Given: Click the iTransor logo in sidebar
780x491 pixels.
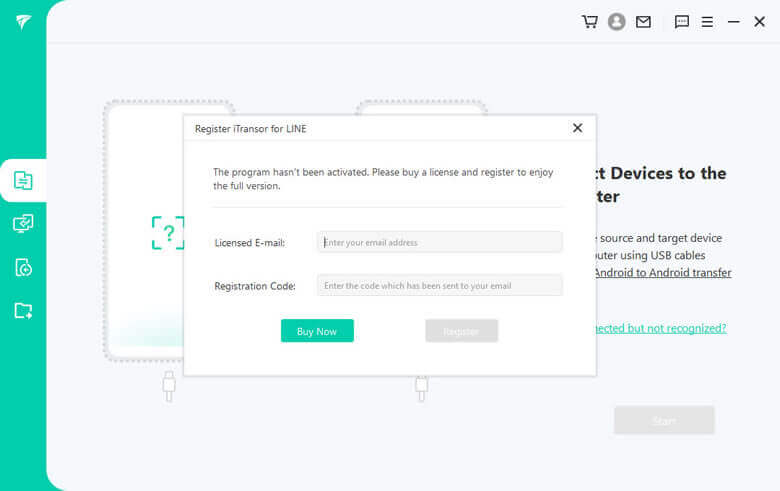Looking at the screenshot, I should click(23, 22).
